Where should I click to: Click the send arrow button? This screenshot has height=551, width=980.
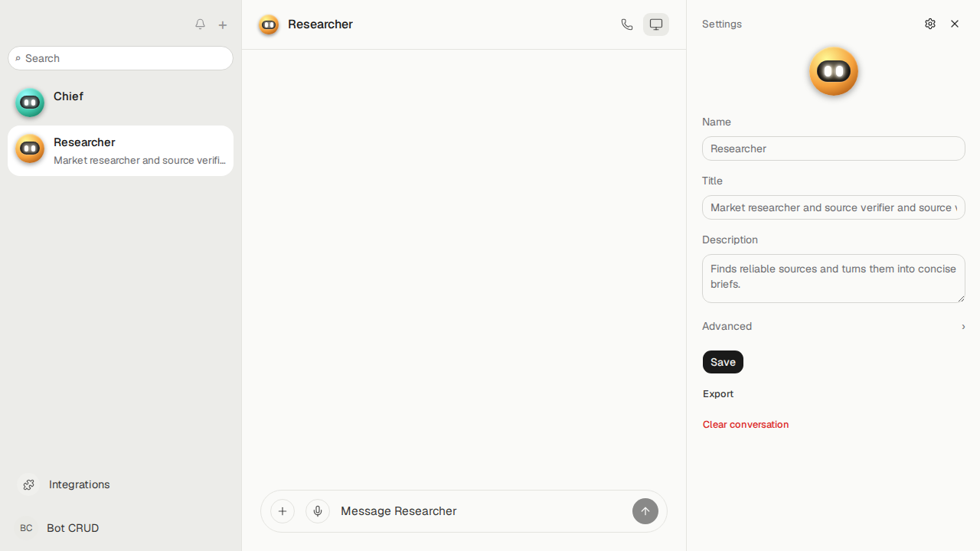click(x=645, y=511)
